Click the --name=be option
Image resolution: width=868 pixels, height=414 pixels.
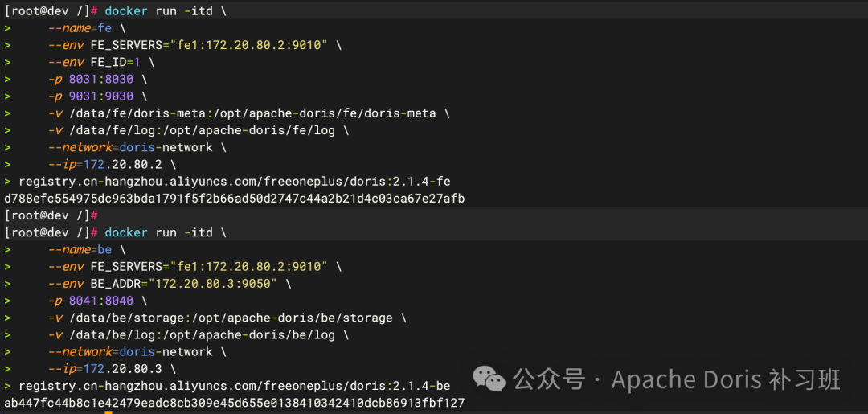[80, 249]
